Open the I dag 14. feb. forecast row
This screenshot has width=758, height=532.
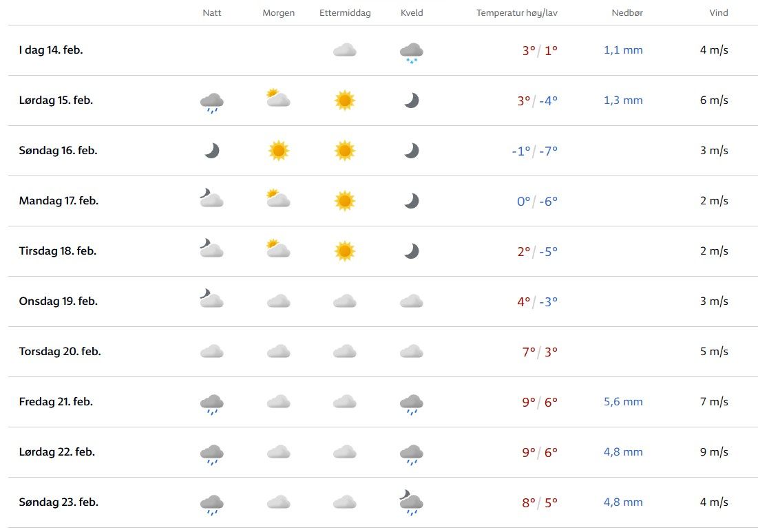click(x=51, y=50)
